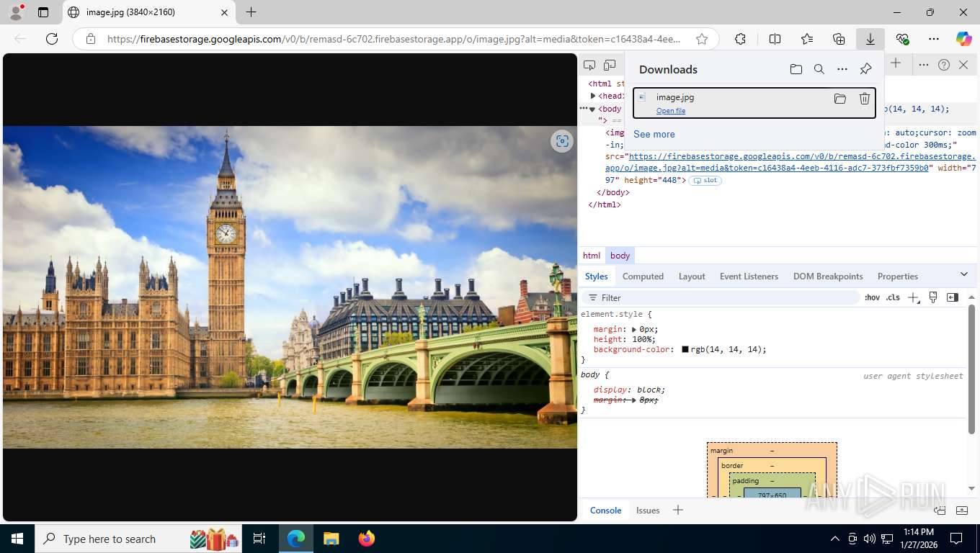Open DevTools help icon
The image size is (980, 553).
(944, 65)
